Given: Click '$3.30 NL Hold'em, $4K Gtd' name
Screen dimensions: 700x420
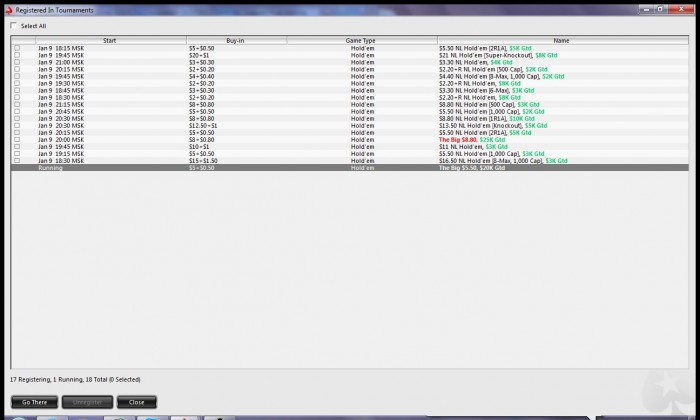Looking at the screenshot, I should (x=475, y=62).
